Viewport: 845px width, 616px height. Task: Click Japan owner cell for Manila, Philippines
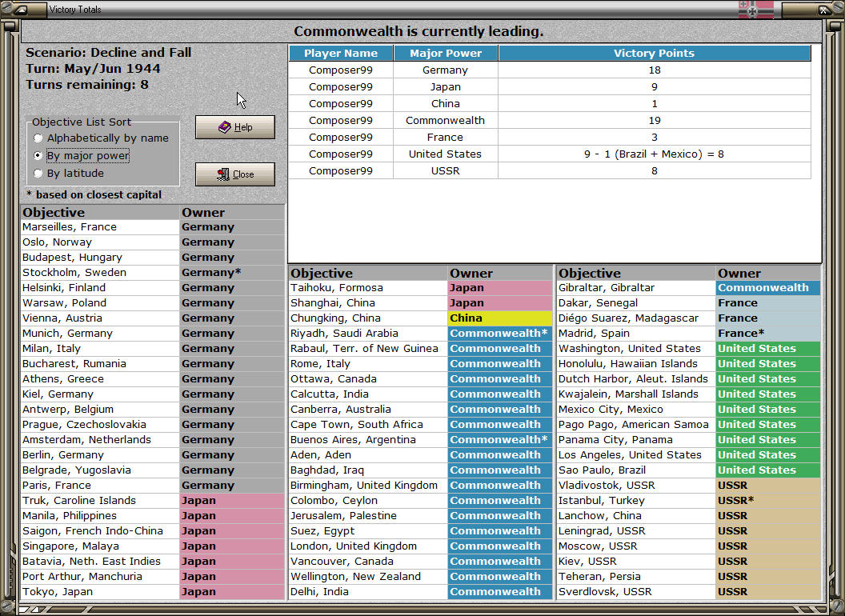tap(232, 516)
